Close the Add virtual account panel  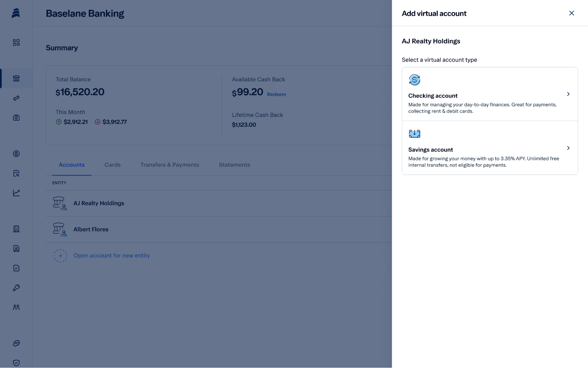572,13
